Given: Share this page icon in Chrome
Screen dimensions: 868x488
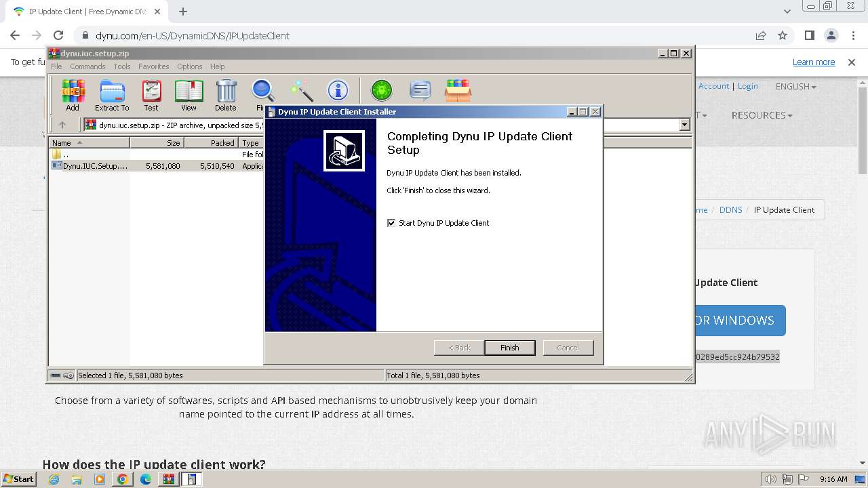Looking at the screenshot, I should point(761,35).
